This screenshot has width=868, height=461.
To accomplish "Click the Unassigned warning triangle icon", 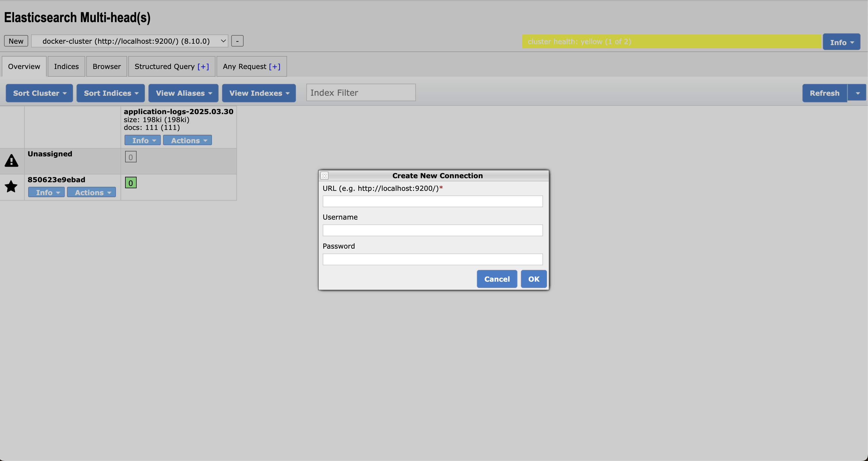I will tap(12, 161).
